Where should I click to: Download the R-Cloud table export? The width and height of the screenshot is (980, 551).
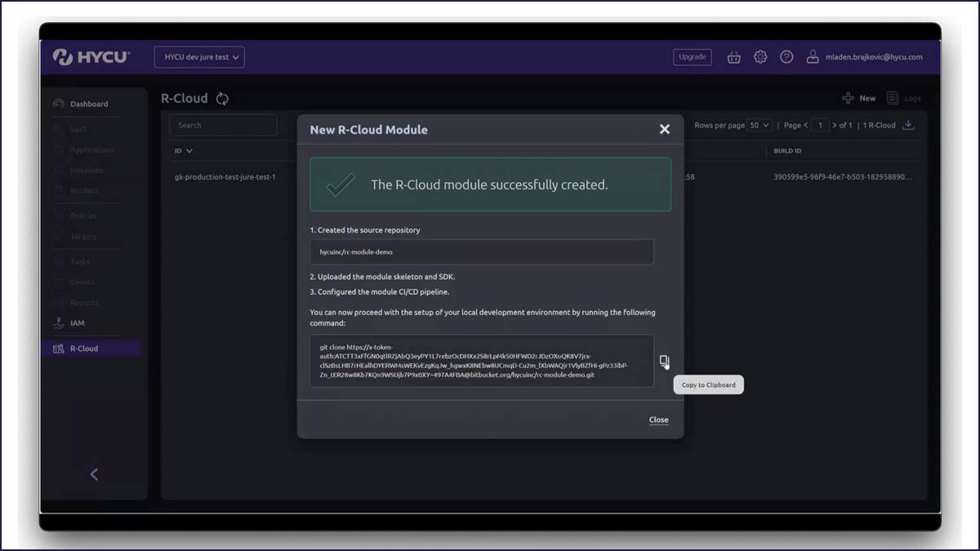[908, 125]
